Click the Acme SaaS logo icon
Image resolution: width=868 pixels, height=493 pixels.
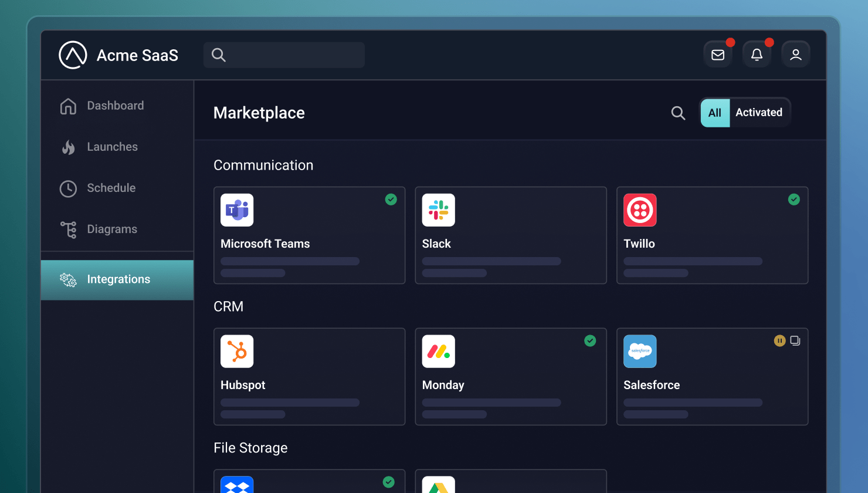coord(73,55)
